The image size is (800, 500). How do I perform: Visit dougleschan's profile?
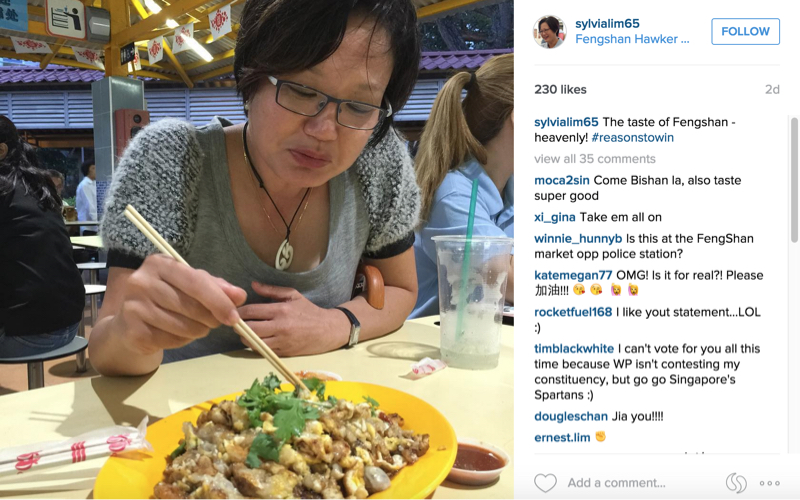[x=571, y=416]
